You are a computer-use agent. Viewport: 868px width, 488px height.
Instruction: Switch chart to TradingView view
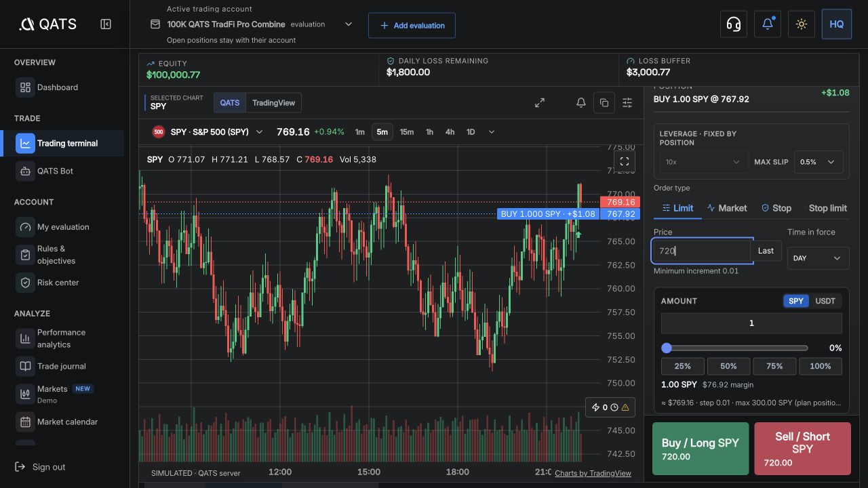click(273, 103)
